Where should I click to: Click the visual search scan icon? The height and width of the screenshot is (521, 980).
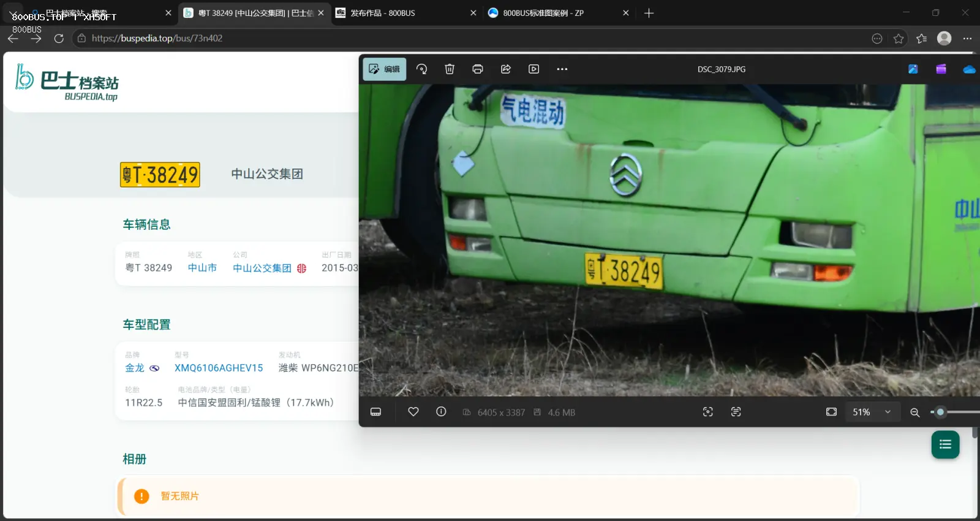click(x=708, y=412)
